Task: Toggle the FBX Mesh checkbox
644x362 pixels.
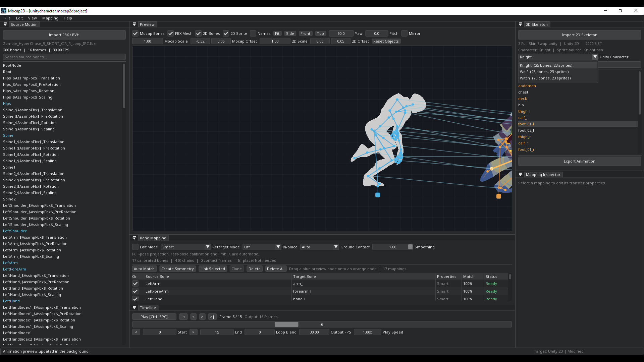Action: pyautogui.click(x=170, y=34)
